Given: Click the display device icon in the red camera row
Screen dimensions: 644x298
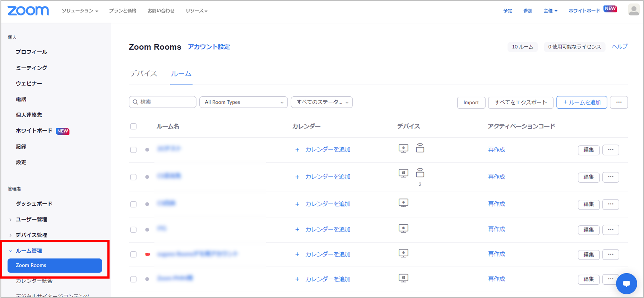Looking at the screenshot, I should 403,253.
